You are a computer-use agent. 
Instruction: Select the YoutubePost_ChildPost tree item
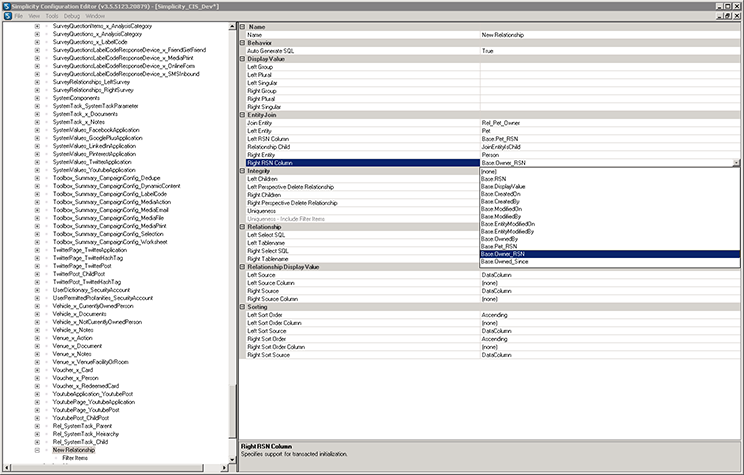click(81, 418)
